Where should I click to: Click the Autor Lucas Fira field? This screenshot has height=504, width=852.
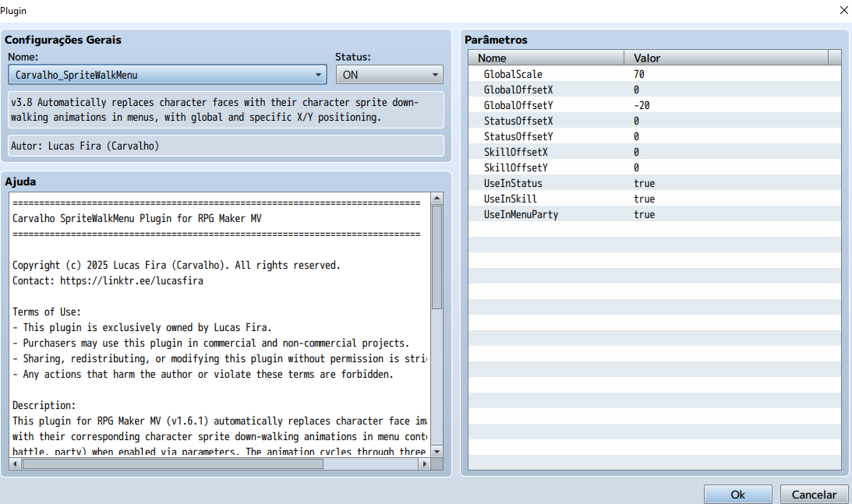226,146
